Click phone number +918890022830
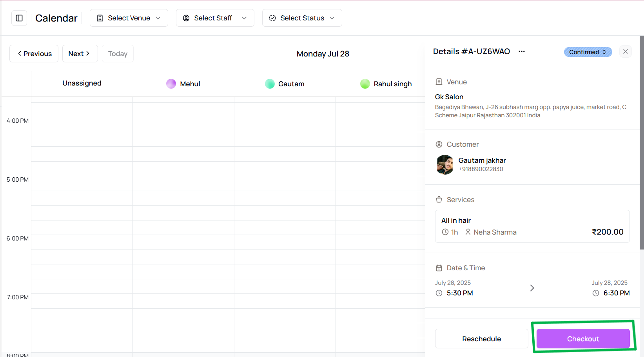This screenshot has height=357, width=644. click(x=481, y=169)
